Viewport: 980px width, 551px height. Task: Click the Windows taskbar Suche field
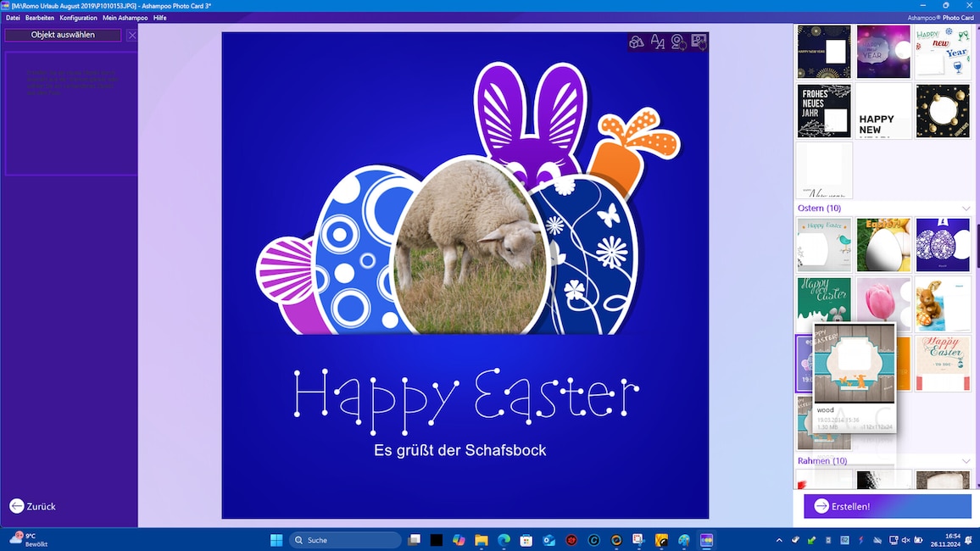345,540
